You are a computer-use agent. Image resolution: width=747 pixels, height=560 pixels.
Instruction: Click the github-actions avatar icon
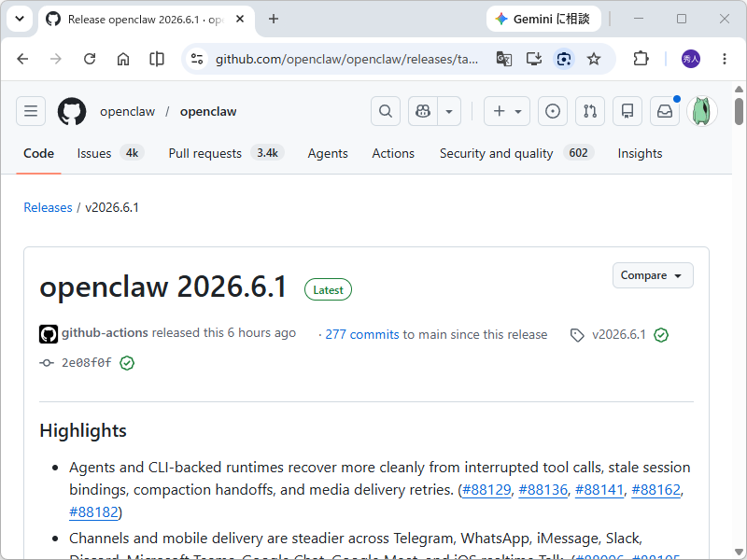(x=49, y=334)
